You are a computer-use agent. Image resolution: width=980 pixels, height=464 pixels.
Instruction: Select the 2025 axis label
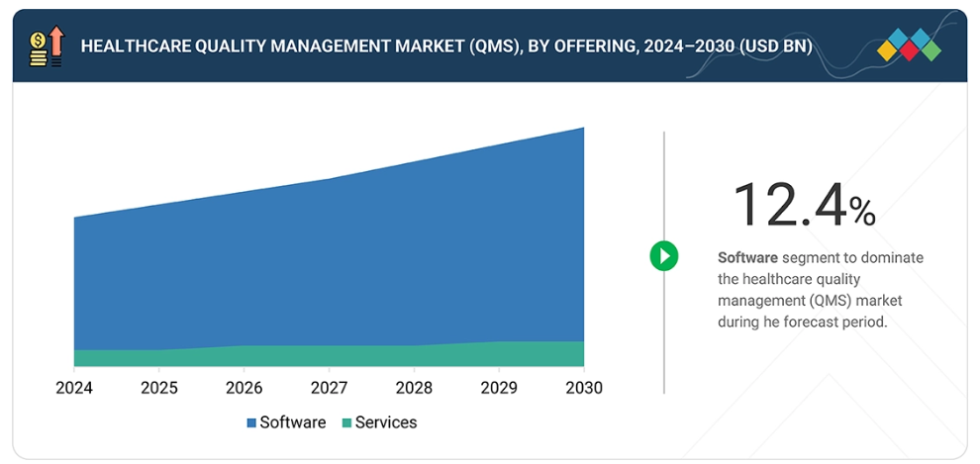tap(159, 388)
